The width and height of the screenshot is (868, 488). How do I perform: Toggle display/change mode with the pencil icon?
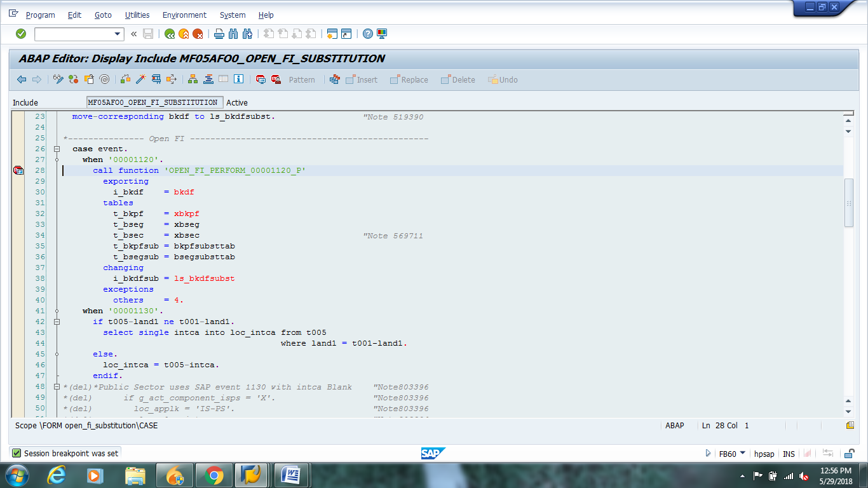(58, 79)
